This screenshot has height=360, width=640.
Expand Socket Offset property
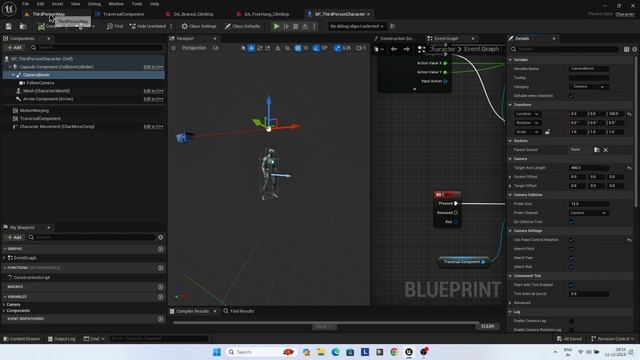tap(510, 177)
